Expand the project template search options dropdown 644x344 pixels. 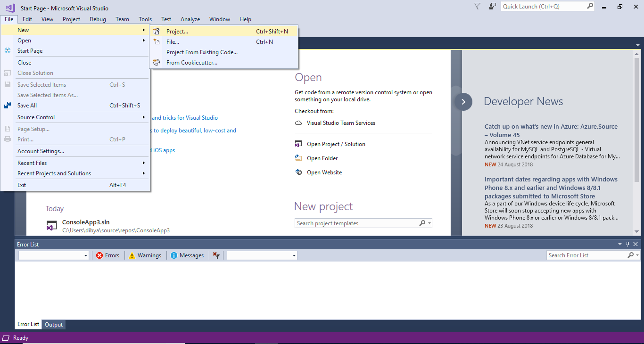(429, 223)
